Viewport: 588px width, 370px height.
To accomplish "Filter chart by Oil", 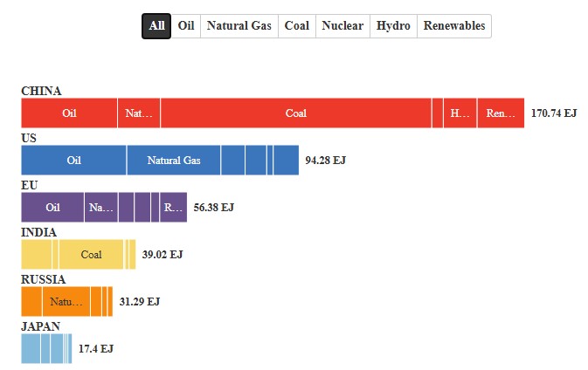I will point(186,26).
